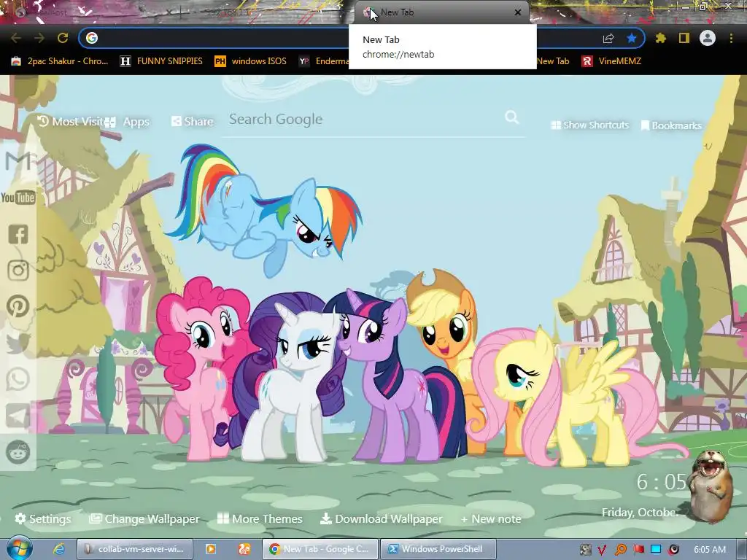Open Telegram from the sidebar
The image size is (747, 560).
[18, 416]
